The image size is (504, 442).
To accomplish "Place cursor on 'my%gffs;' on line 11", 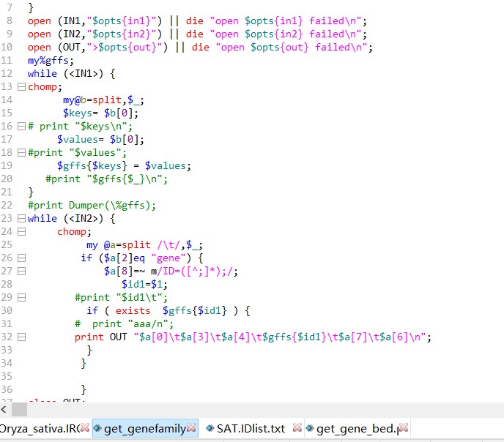I will 51,61.
